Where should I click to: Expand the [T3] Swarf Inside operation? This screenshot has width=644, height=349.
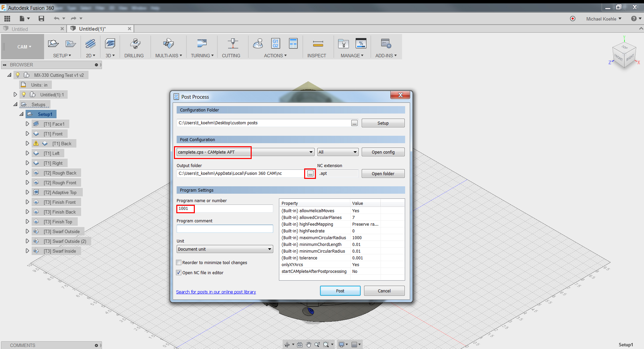28,251
